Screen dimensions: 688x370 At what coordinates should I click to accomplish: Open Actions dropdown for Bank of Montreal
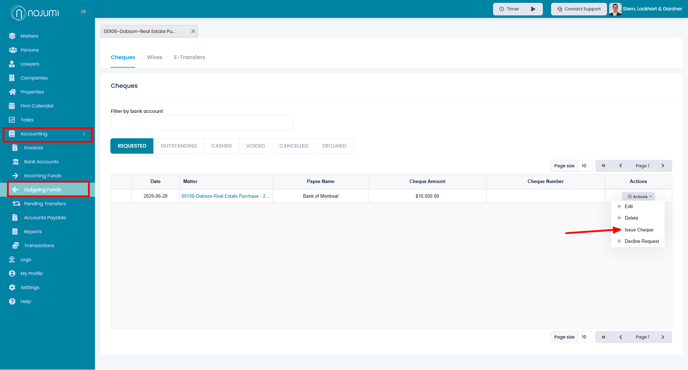(638, 197)
